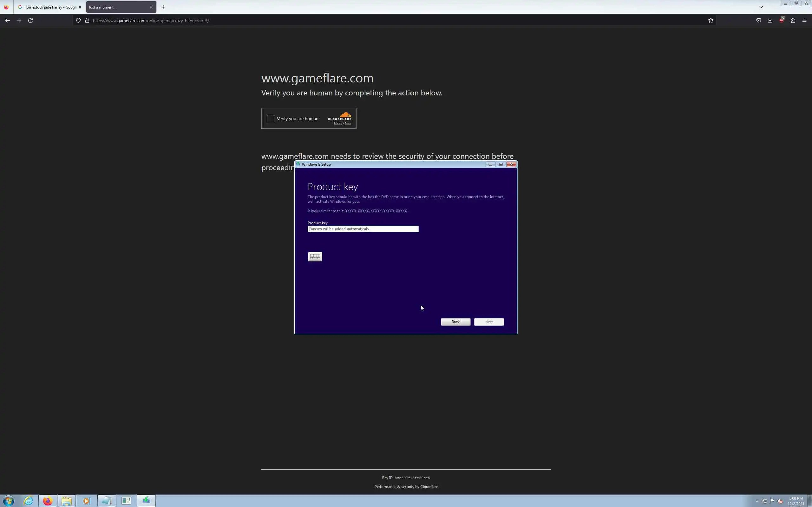
Task: Open the Firefox application menu
Action: tap(804, 21)
